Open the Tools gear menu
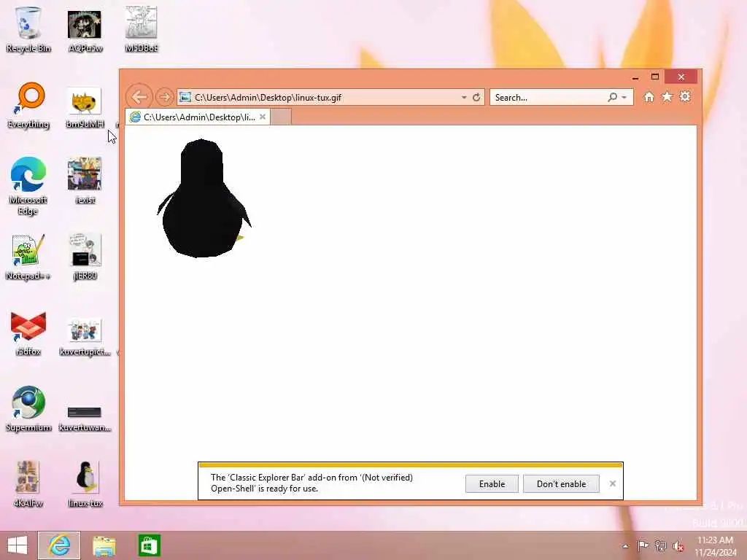Image resolution: width=747 pixels, height=560 pixels. (x=685, y=97)
